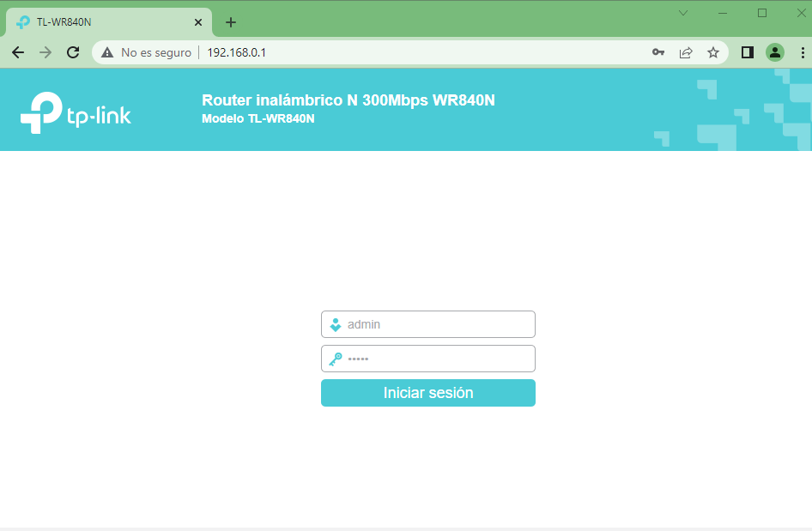Select the TL-WR840N browser tab
This screenshot has height=531, width=812.
tap(103, 22)
